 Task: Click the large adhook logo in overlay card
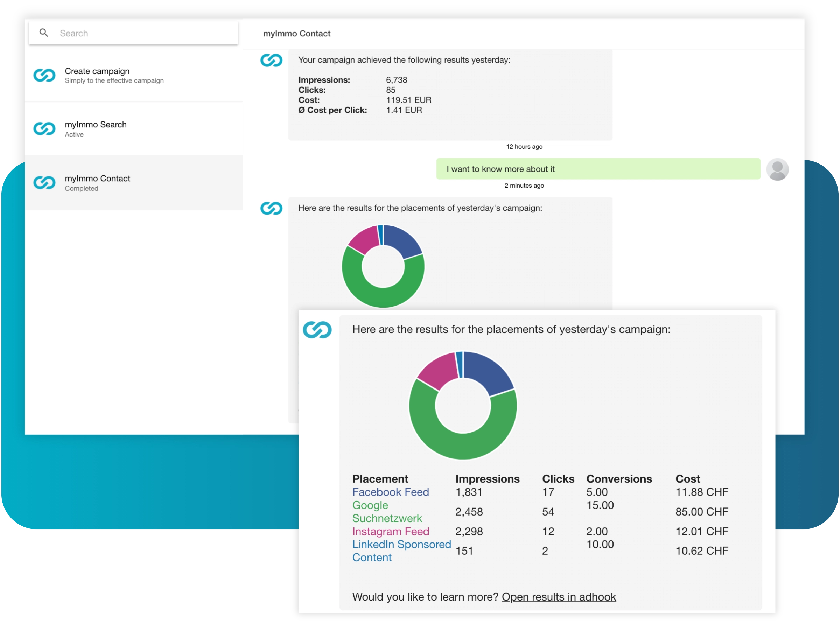click(317, 330)
